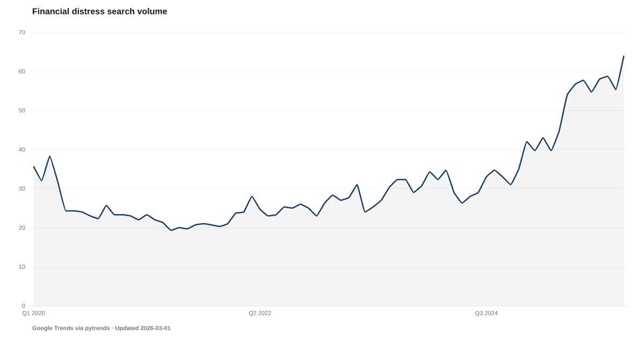Click the 20 label on the y-axis
The width and height of the screenshot is (644, 338).
coord(22,228)
